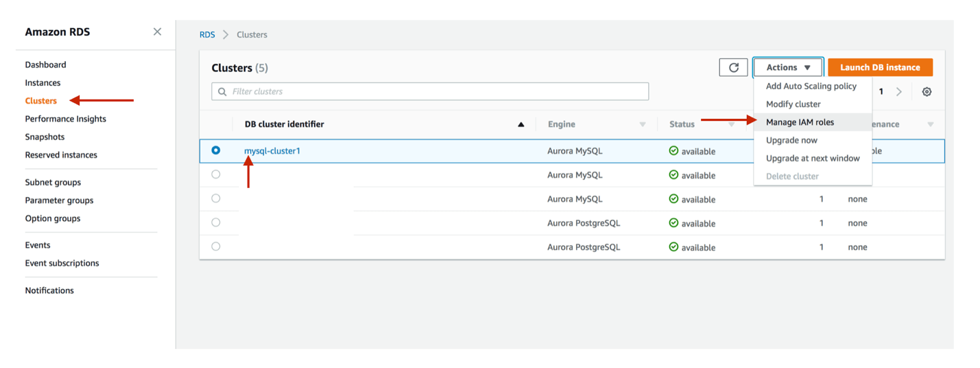Go to RDS breadcrumb link
Viewport: 980px width, 368px height.
tap(207, 34)
